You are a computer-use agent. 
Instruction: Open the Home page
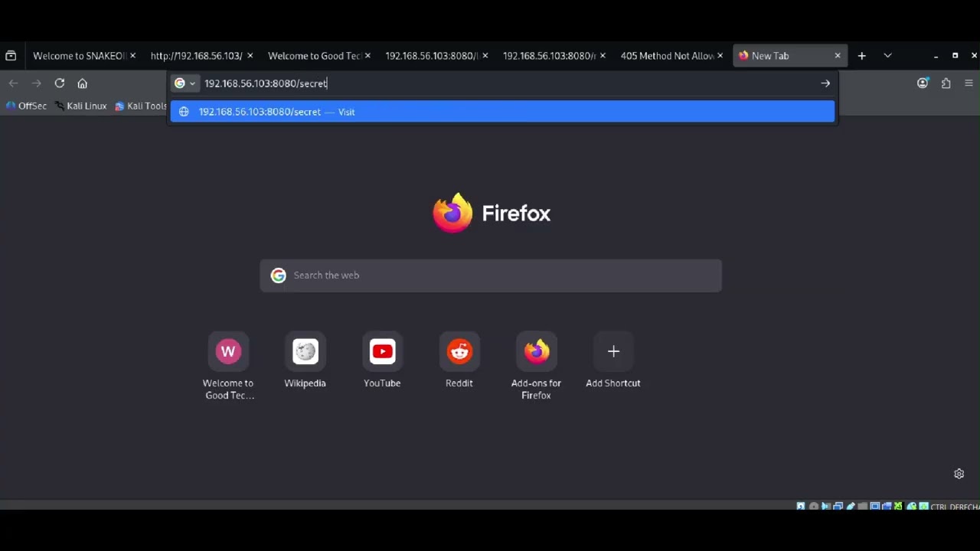83,83
